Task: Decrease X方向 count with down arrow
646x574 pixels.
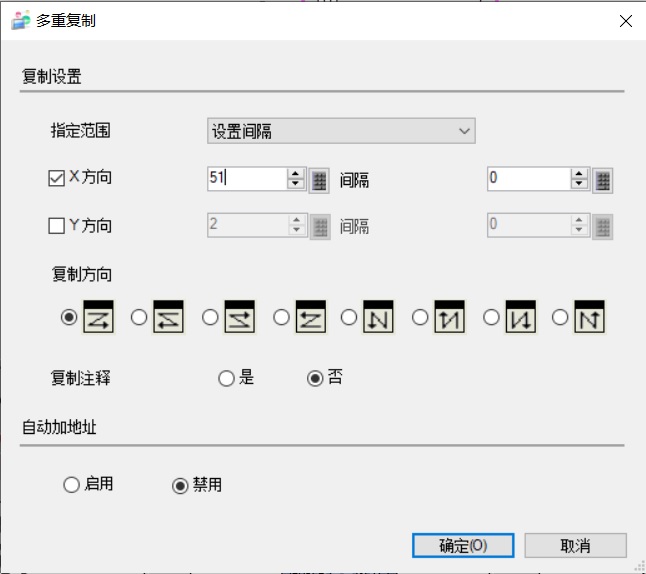Action: [x=295, y=185]
